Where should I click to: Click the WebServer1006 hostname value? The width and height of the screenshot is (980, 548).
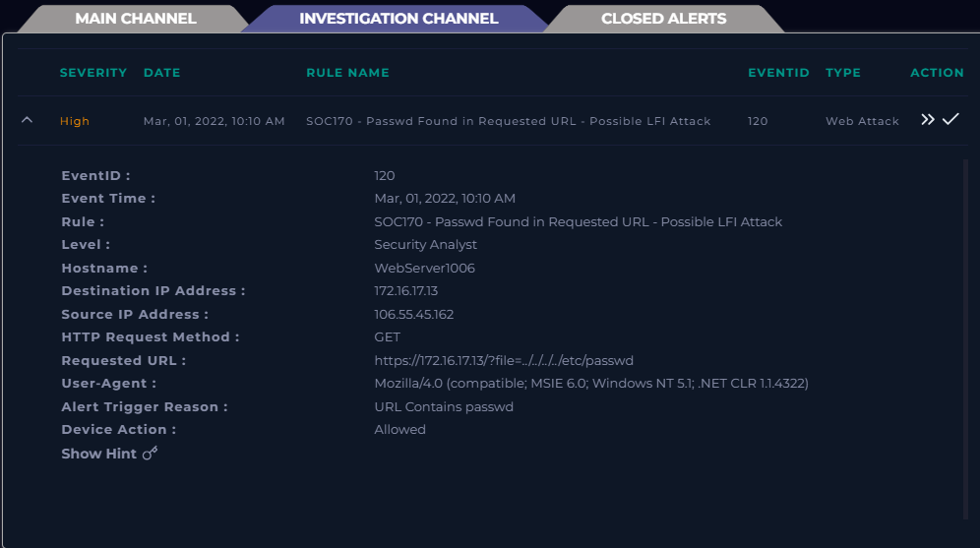point(424,268)
